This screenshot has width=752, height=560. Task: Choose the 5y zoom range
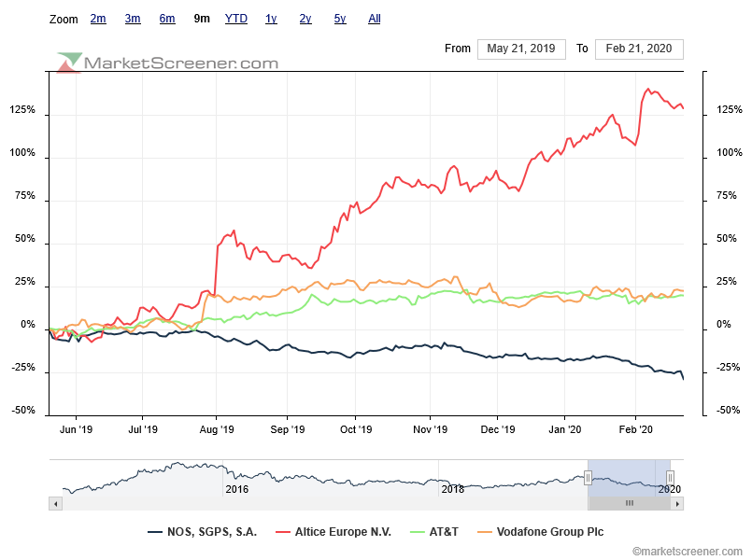coord(340,19)
